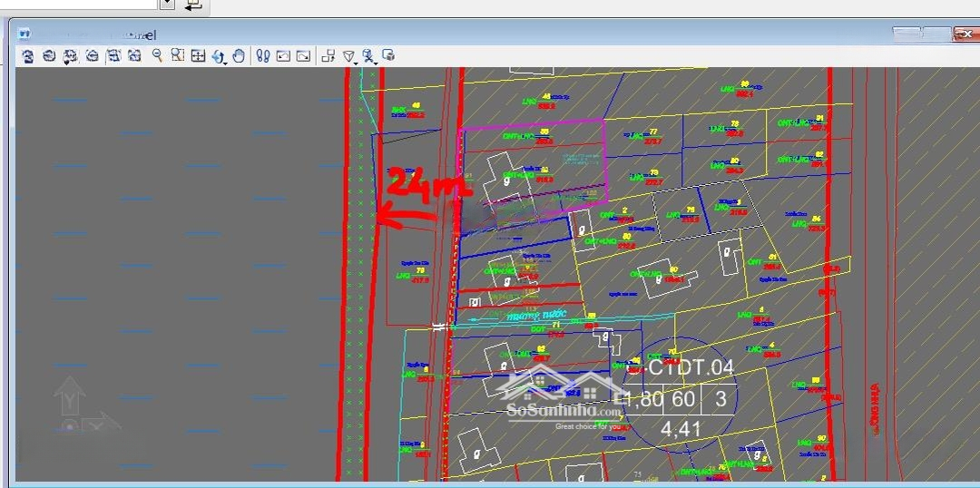The width and height of the screenshot is (980, 488).
Task: Click the View Next icon
Action: 303,56
